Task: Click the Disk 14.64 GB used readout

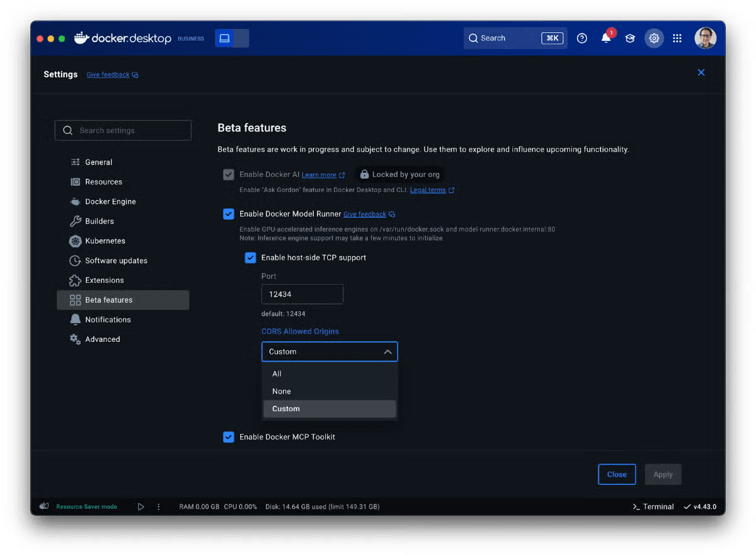Action: coord(322,507)
